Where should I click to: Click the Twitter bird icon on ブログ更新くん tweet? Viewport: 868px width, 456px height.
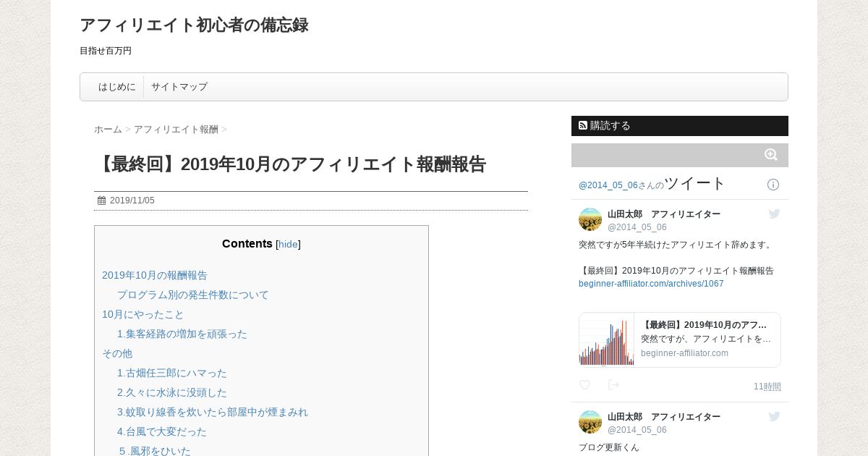click(775, 416)
